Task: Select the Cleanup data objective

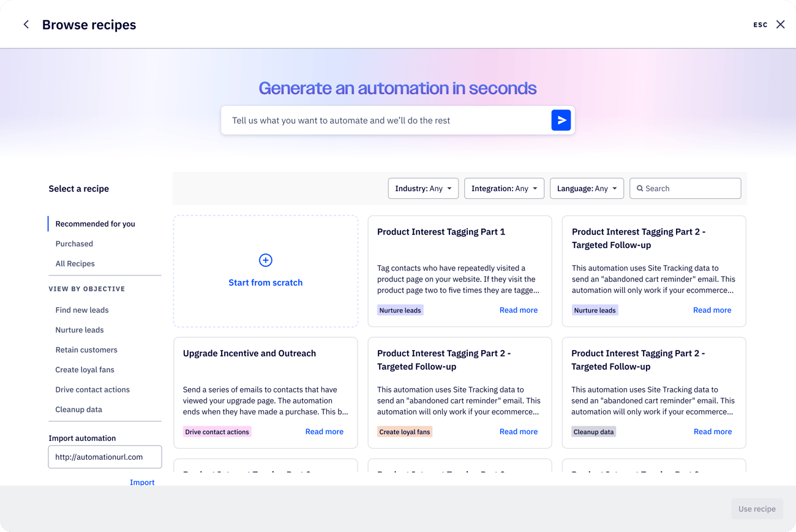Action: (x=77, y=409)
